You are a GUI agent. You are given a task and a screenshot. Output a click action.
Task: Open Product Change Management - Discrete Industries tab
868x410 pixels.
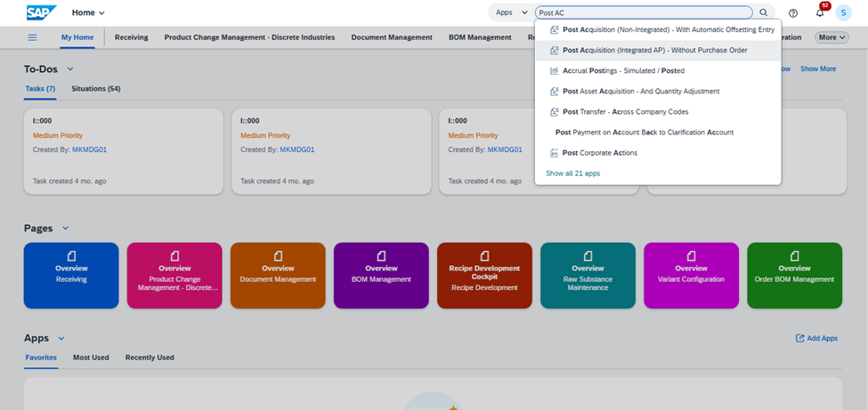(x=249, y=37)
